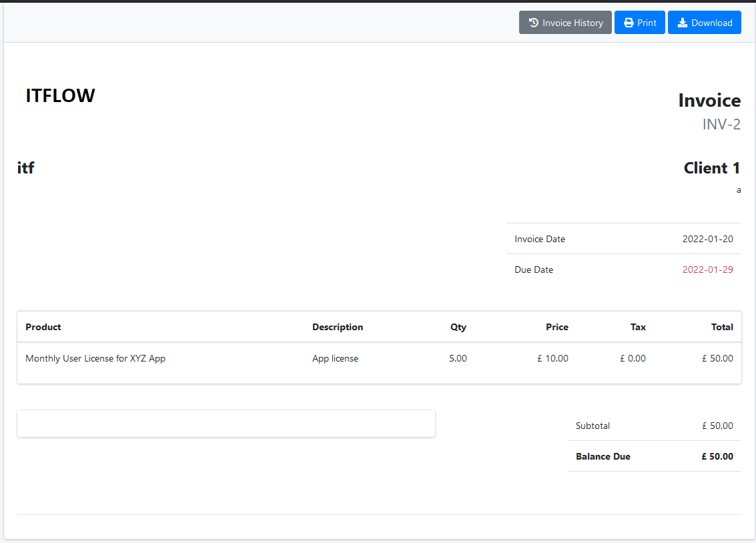This screenshot has width=756, height=543.
Task: Select Monthly User License for XYZ App
Action: [x=95, y=358]
